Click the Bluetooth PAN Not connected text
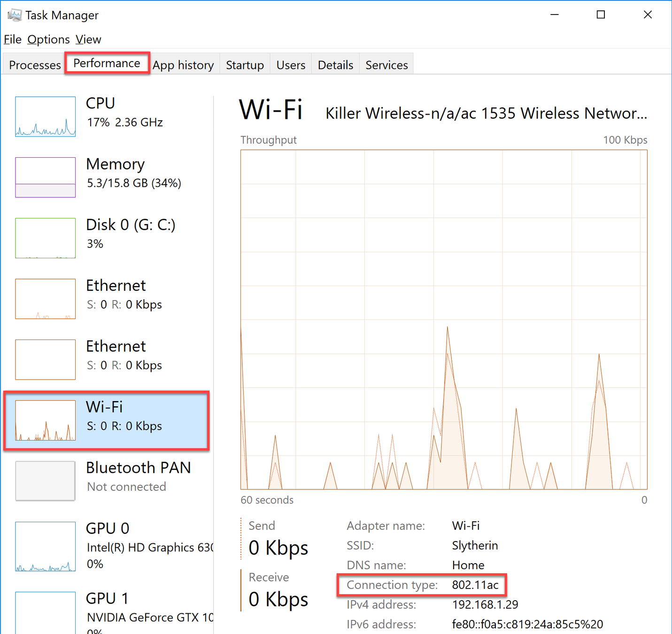Viewport: 672px width, 634px height. pyautogui.click(x=126, y=487)
